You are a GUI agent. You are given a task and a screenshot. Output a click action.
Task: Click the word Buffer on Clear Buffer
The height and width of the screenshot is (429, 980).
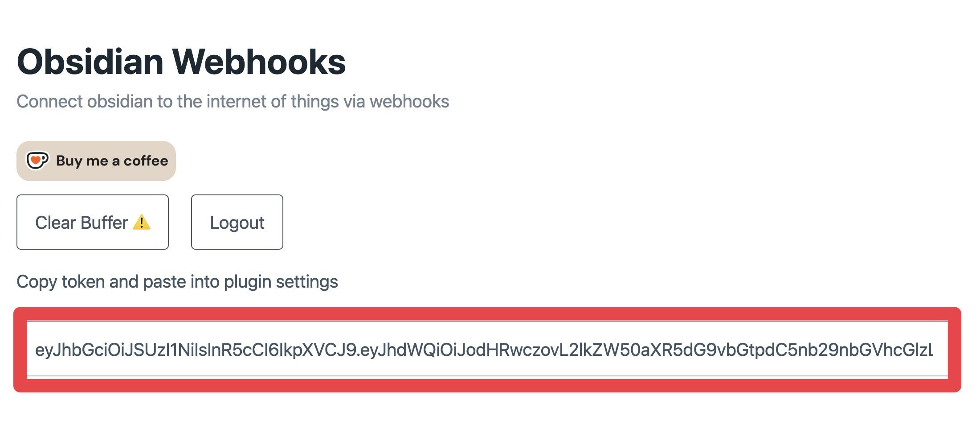click(104, 223)
